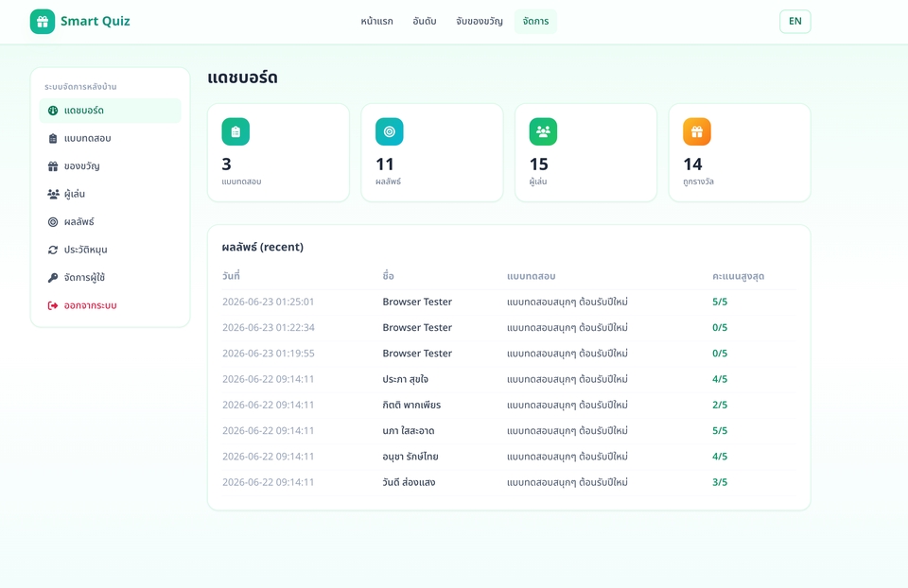908x588 pixels.
Task: Click the key icon beside จัดการผู้ใช้
Action: click(53, 277)
